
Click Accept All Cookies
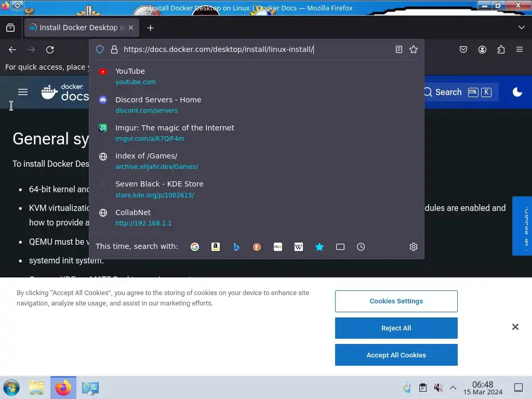(x=396, y=355)
